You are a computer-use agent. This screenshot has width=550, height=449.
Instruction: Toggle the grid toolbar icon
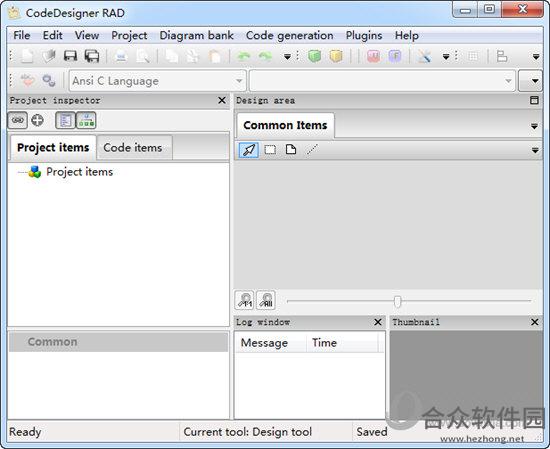pos(473,56)
